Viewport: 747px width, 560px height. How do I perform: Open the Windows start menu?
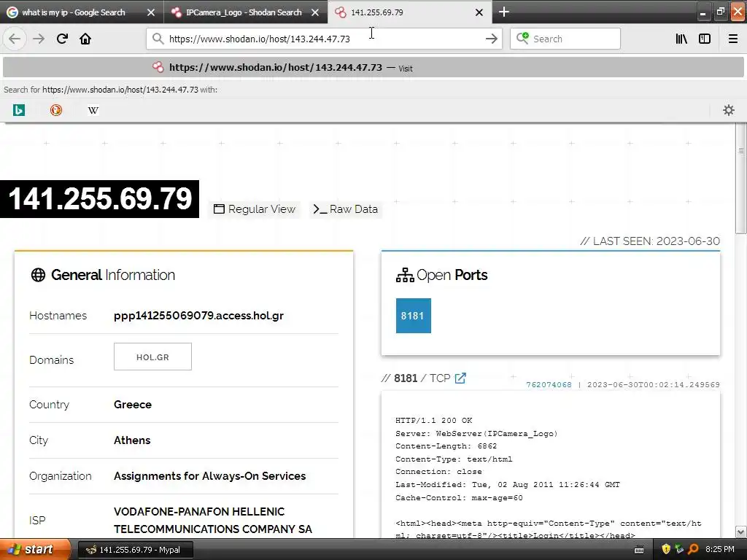point(35,550)
